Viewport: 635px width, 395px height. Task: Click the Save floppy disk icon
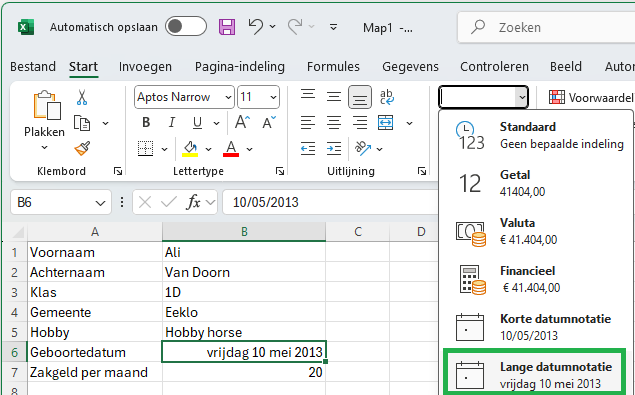[x=227, y=27]
